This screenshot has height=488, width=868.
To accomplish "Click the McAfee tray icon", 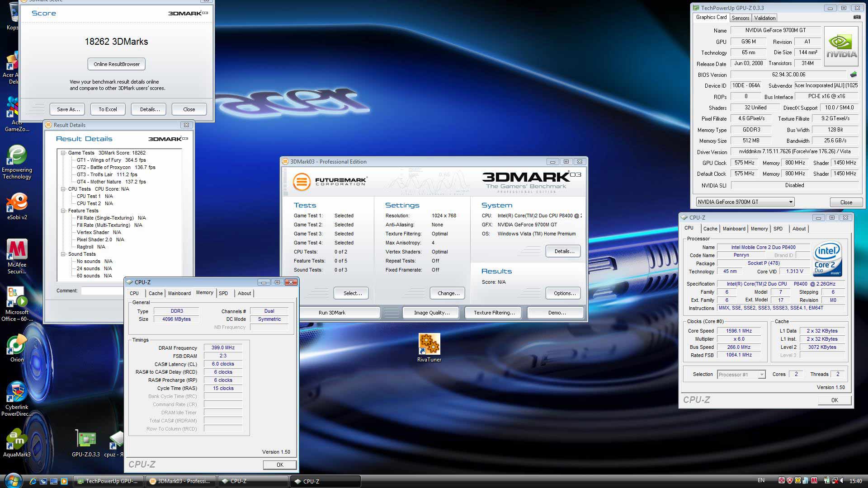I will pos(814,481).
